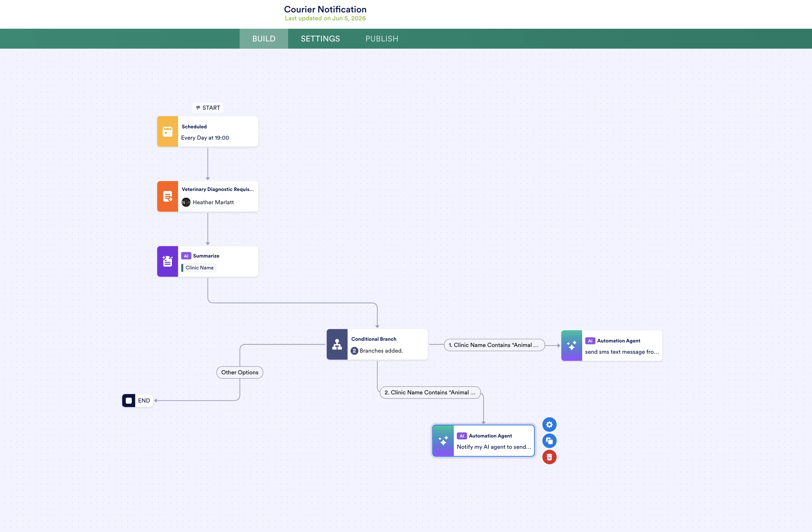The width and height of the screenshot is (812, 532).
Task: Open the Other Options branch label
Action: coord(240,373)
